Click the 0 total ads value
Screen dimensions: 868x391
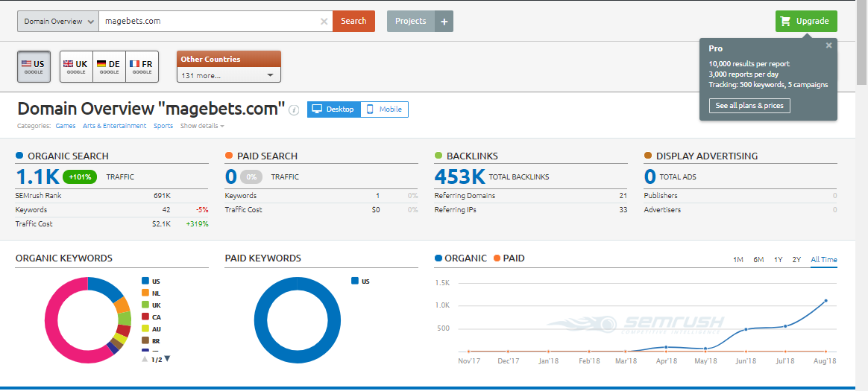click(x=650, y=177)
